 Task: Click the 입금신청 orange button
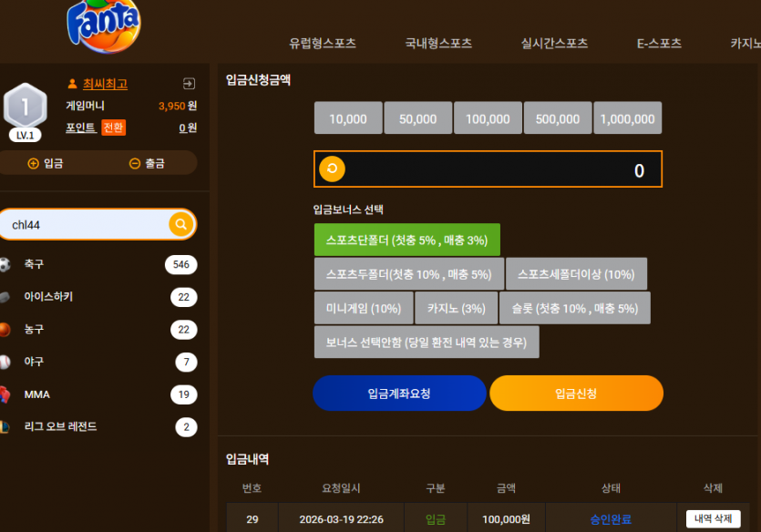click(x=577, y=394)
